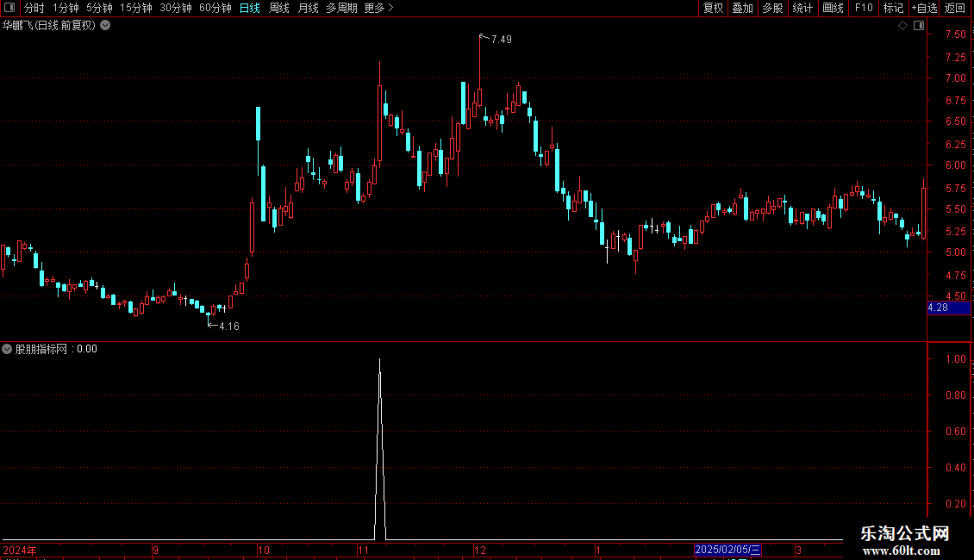Click the 7.50 price axis label
Screen dimensions: 974x560
pos(955,34)
